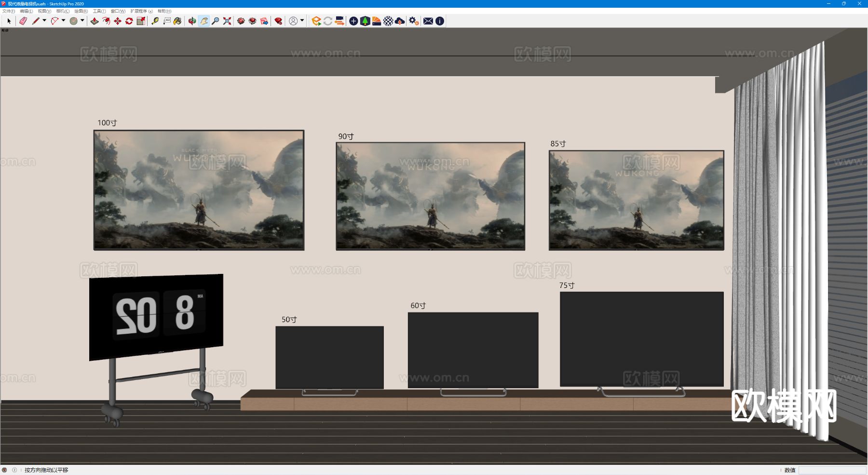Click the 100寸 label text
This screenshot has height=475, width=868.
[x=107, y=123]
